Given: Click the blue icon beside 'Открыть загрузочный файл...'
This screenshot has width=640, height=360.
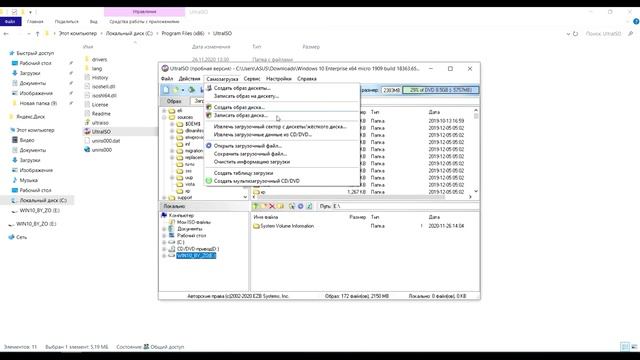Looking at the screenshot, I should [209, 146].
